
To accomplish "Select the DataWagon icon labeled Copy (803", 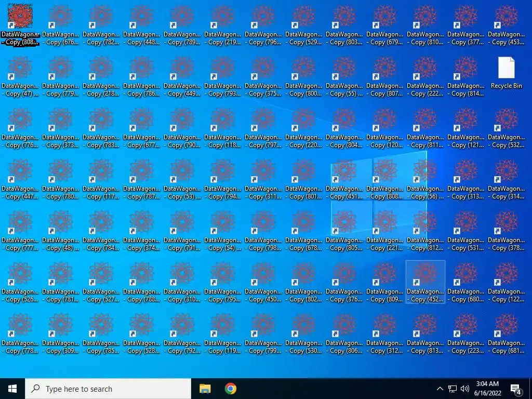I will (344, 25).
